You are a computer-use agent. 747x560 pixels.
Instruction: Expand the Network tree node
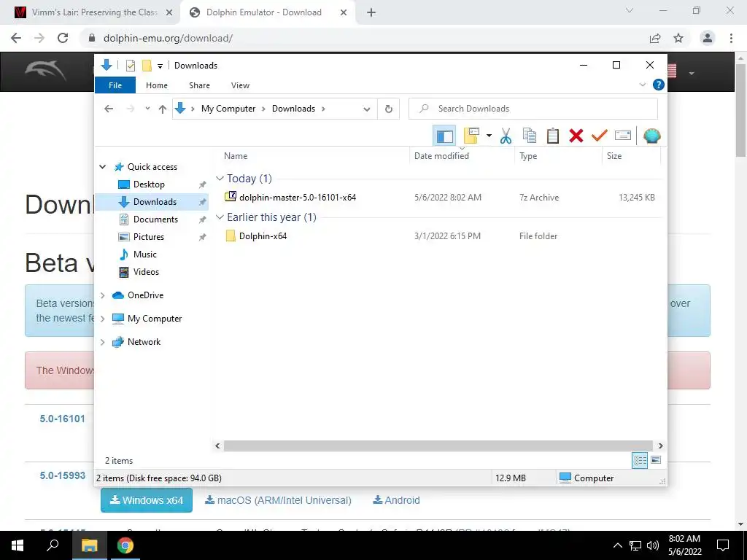coord(102,342)
